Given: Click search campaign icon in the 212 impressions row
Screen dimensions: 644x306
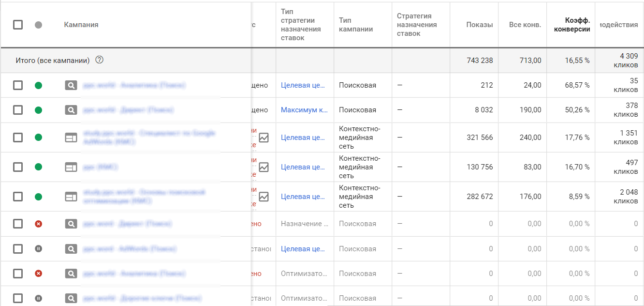Looking at the screenshot, I should click(x=71, y=85).
